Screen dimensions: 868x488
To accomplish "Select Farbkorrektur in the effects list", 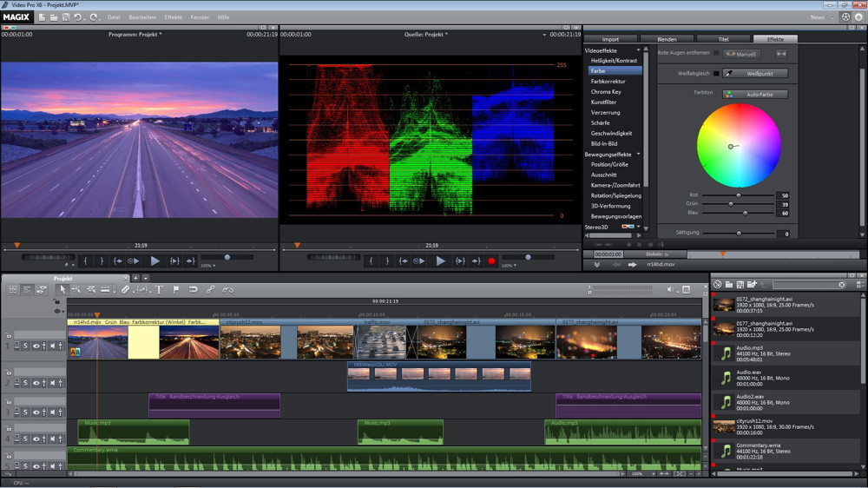I will click(x=608, y=82).
